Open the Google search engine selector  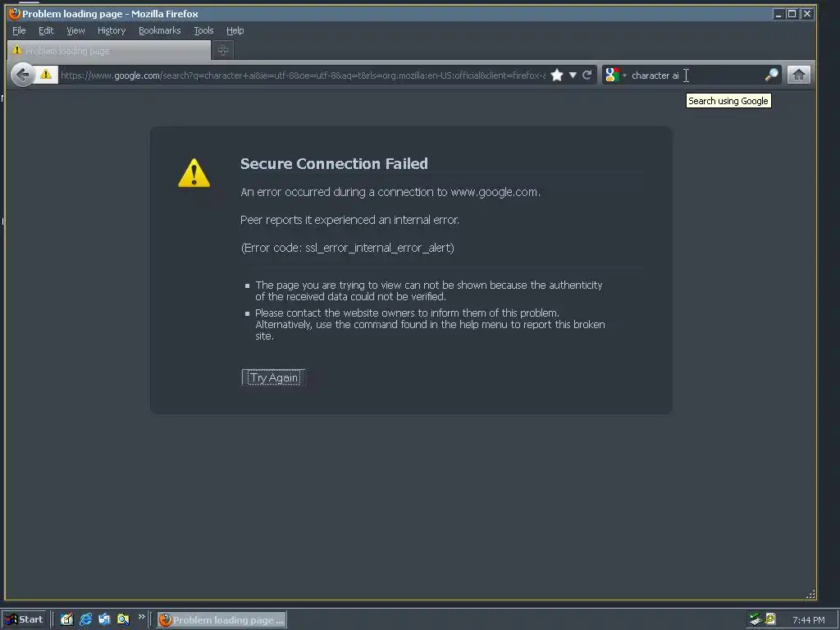pos(615,75)
